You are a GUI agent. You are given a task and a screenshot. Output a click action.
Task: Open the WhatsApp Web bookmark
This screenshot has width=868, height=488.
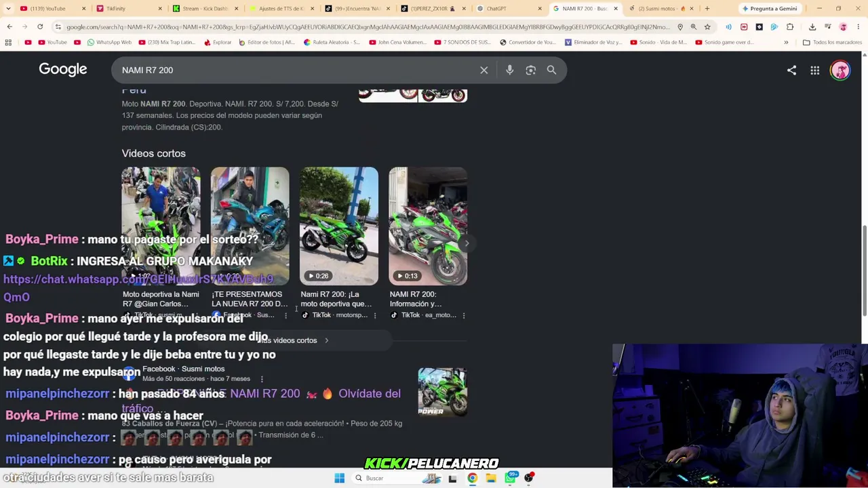(x=109, y=42)
